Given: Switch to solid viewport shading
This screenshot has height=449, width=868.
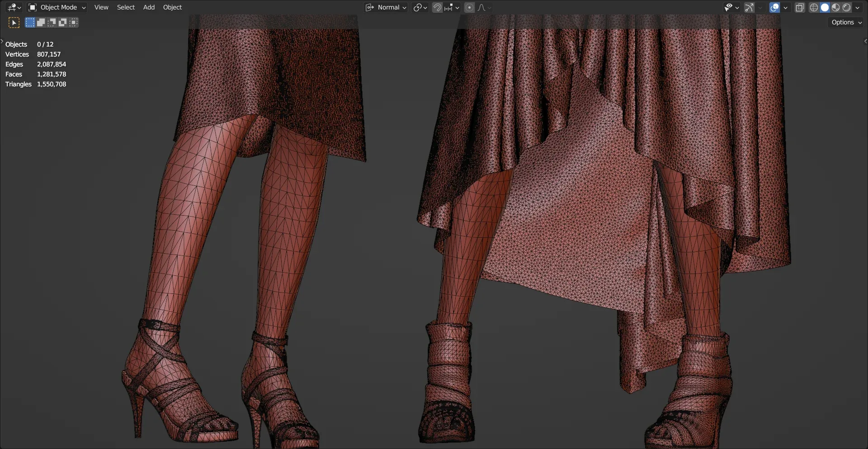Looking at the screenshot, I should (x=825, y=7).
